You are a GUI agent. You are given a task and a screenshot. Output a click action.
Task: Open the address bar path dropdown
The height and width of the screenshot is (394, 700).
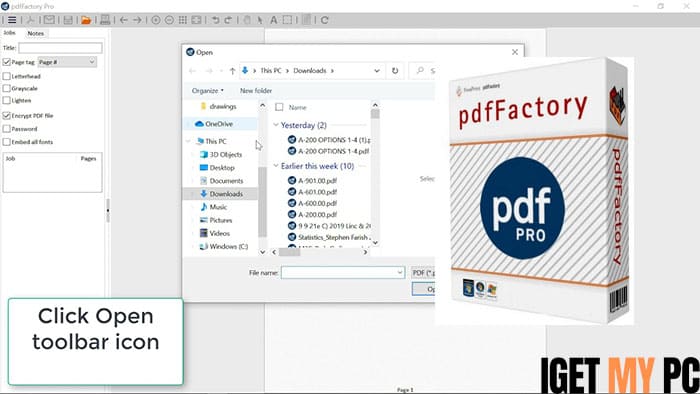click(x=377, y=71)
